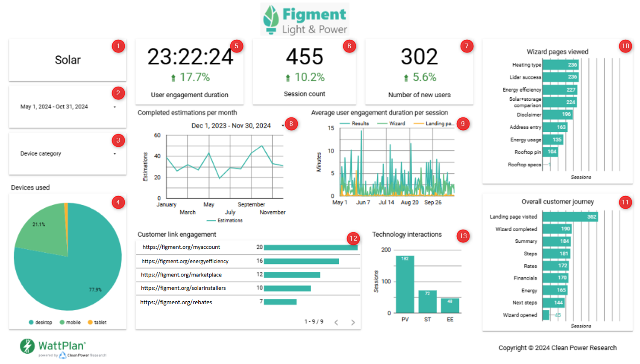The height and width of the screenshot is (364, 640).
Task: Click the Completed estimations per month title
Action: (x=187, y=113)
